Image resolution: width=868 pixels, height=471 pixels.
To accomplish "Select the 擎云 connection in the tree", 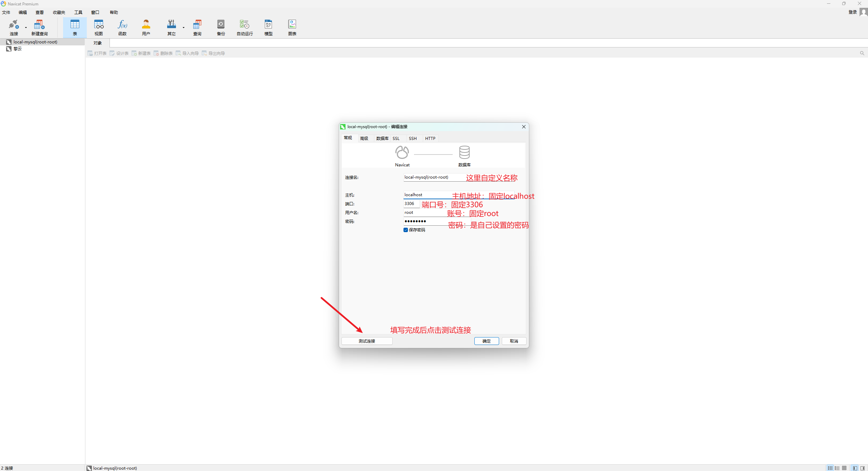I will pyautogui.click(x=42, y=49).
